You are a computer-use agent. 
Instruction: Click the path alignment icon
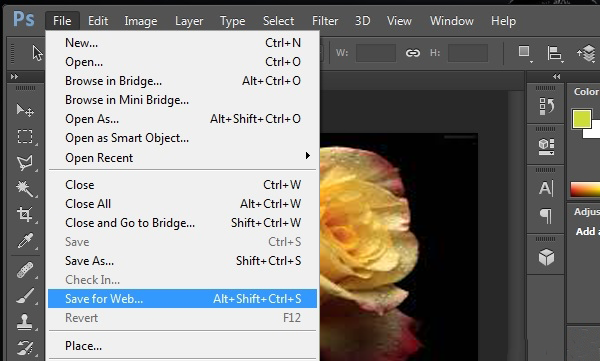tap(554, 53)
